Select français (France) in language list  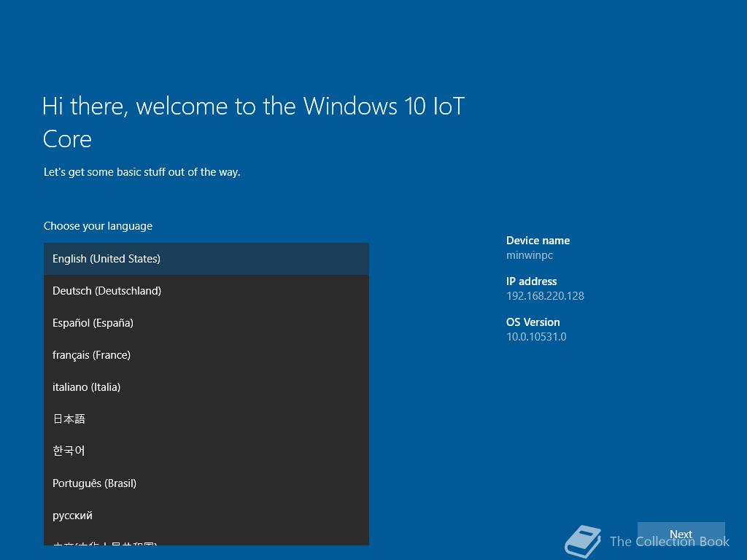[x=206, y=355]
